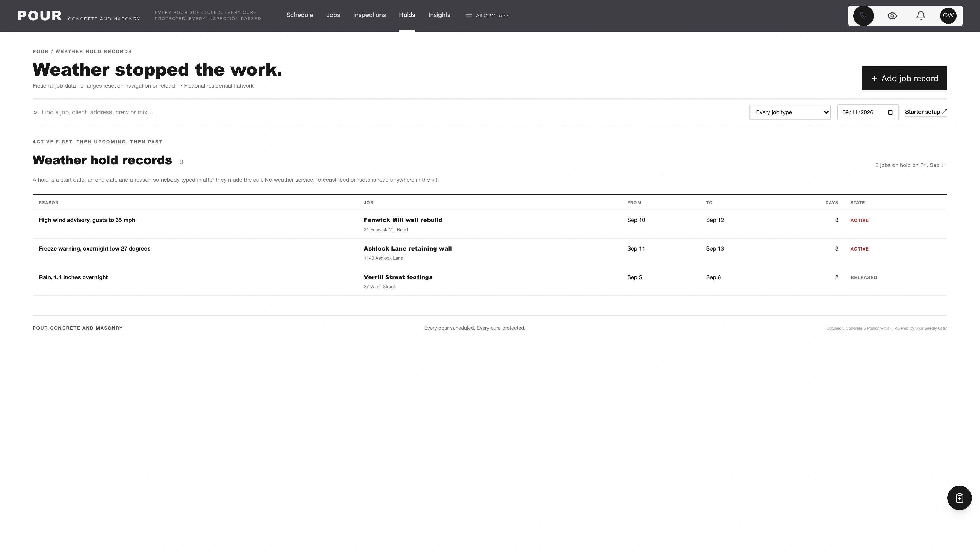Toggle the eye preview icon
This screenshot has width=980, height=551.
tap(892, 16)
